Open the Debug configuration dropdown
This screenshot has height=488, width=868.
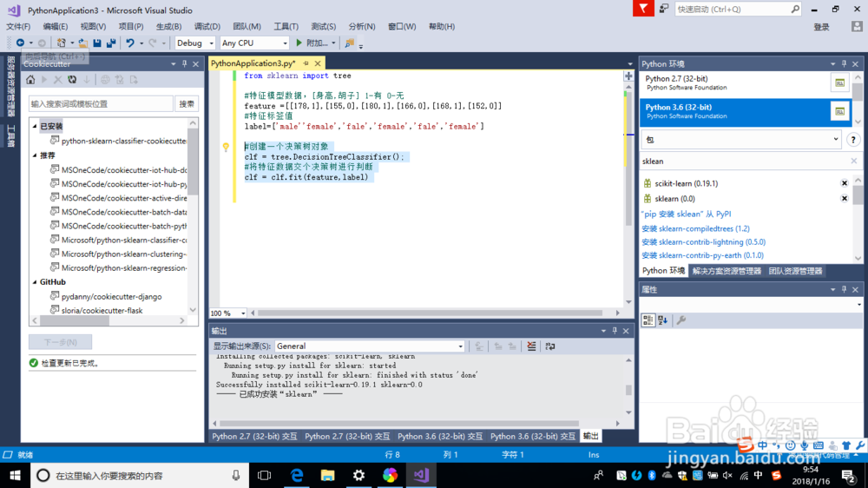(211, 43)
